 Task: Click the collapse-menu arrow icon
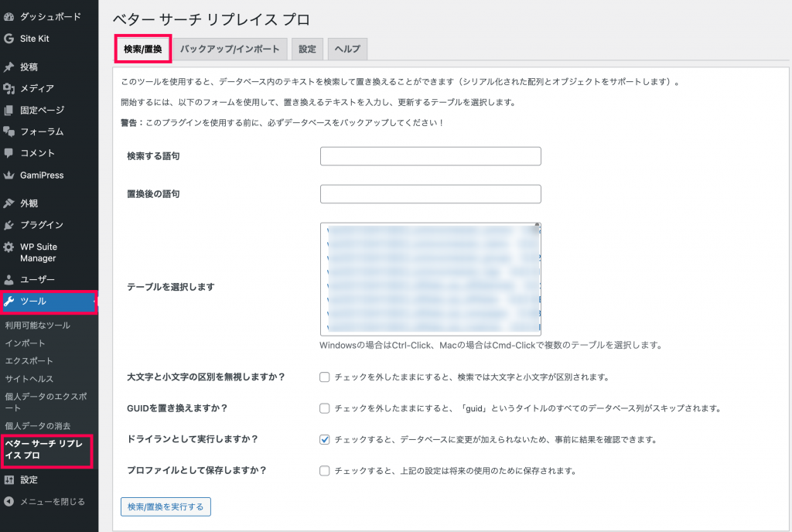(x=9, y=502)
